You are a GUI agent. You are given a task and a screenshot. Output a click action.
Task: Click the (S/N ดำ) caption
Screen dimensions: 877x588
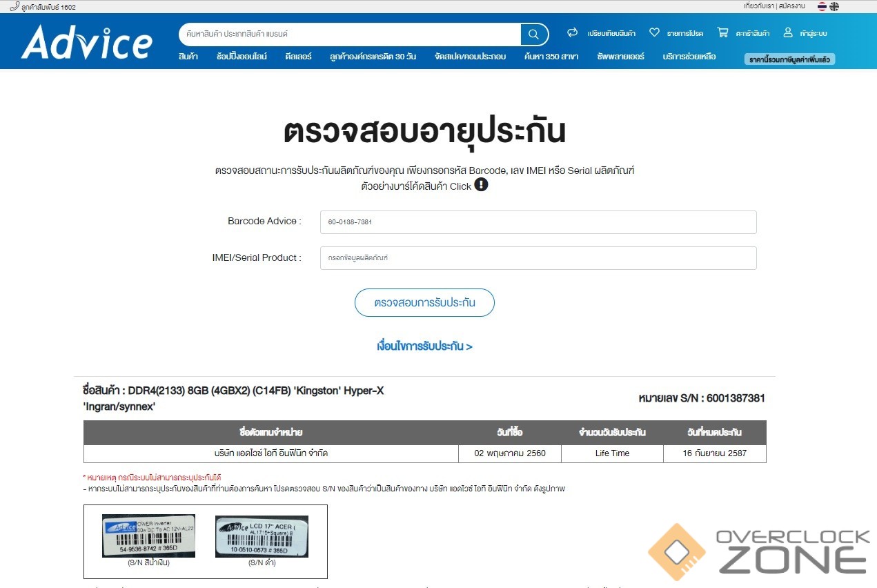(262, 563)
